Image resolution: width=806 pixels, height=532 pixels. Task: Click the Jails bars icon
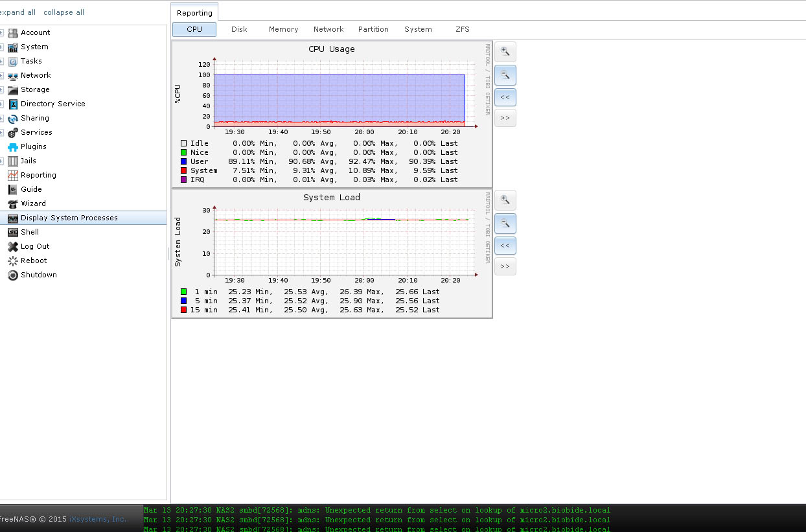click(x=13, y=161)
